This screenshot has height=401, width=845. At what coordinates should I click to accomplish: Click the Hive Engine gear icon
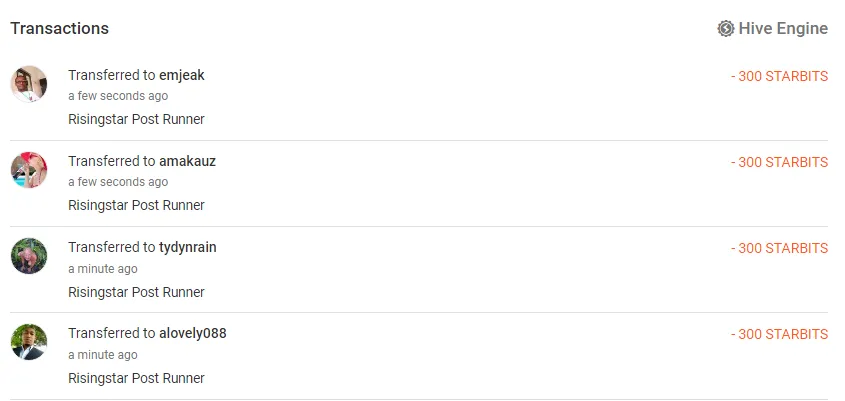tap(726, 28)
